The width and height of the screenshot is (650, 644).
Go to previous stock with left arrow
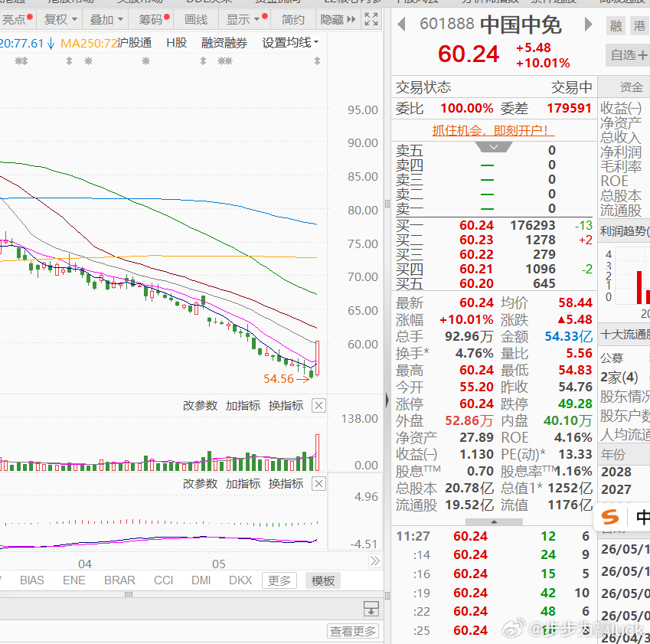click(x=401, y=24)
